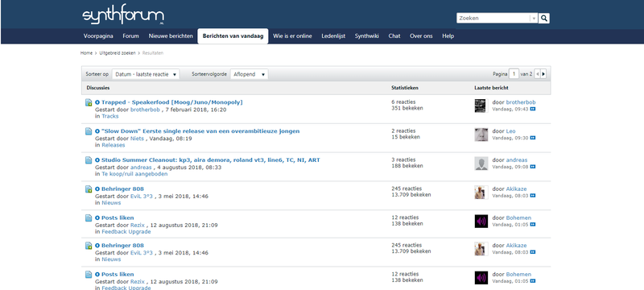Screen dimensions: 644x290
Task: Open last poster andreas next to avatar
Action: [517, 159]
